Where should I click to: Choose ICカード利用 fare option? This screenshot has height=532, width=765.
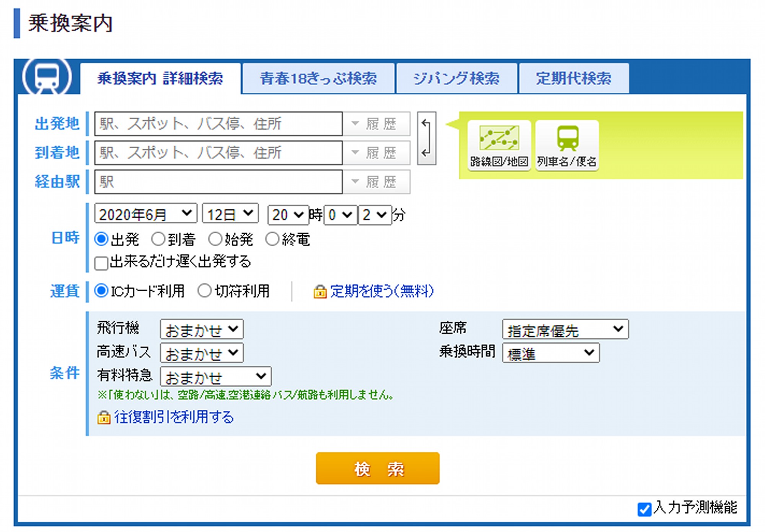[101, 291]
